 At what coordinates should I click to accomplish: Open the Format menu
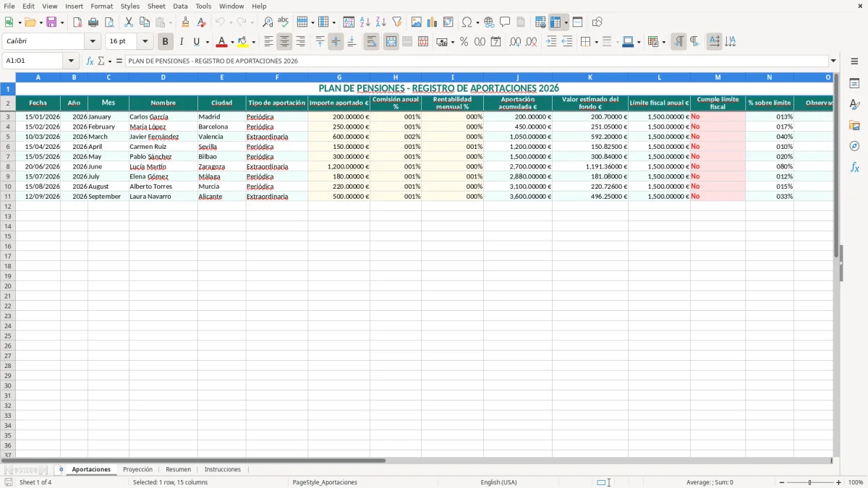pyautogui.click(x=101, y=6)
